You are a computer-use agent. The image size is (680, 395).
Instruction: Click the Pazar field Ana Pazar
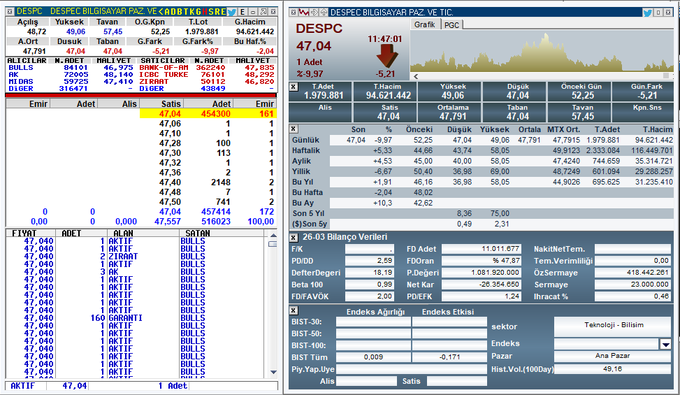coord(613,356)
